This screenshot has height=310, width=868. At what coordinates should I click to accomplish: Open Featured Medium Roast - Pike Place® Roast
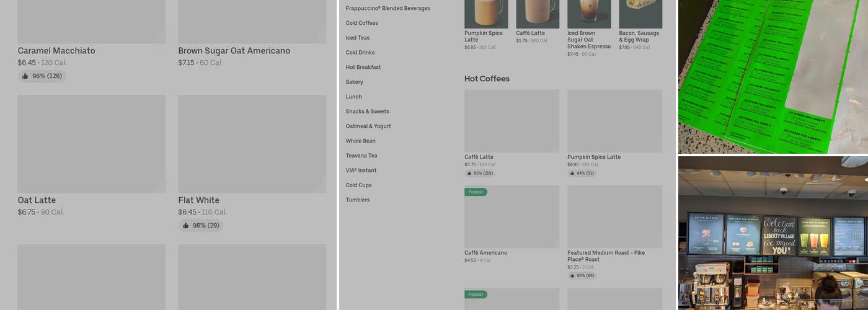pyautogui.click(x=606, y=256)
